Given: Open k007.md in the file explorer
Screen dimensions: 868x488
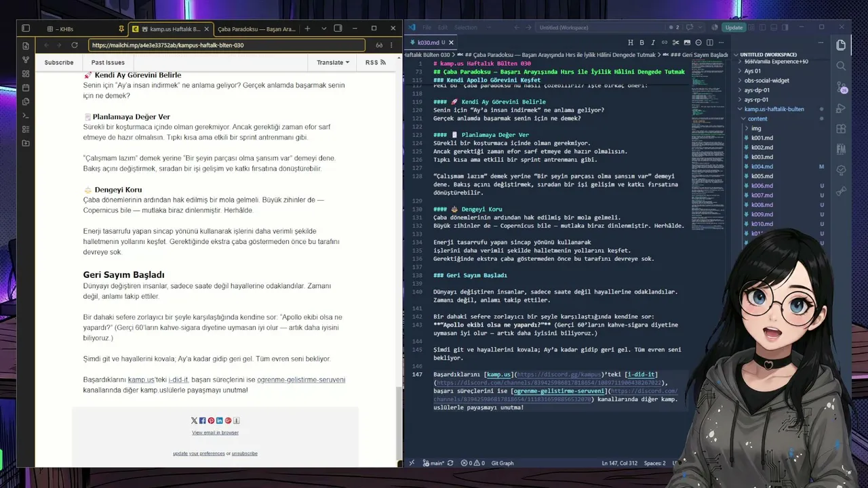Looking at the screenshot, I should pos(762,195).
